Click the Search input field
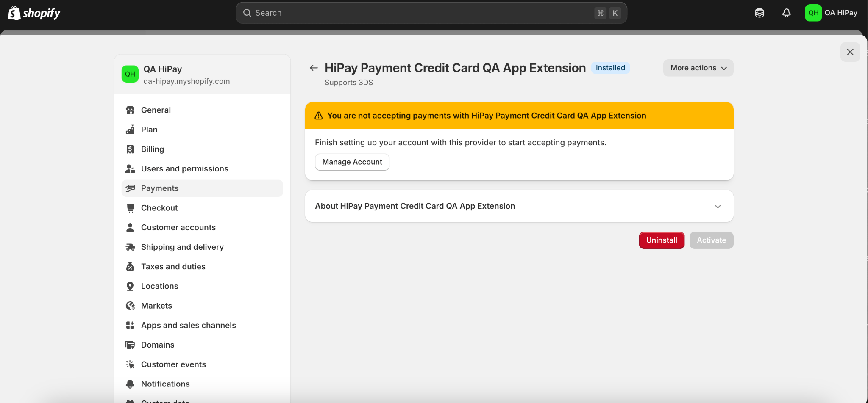Image resolution: width=868 pixels, height=403 pixels. [x=431, y=13]
